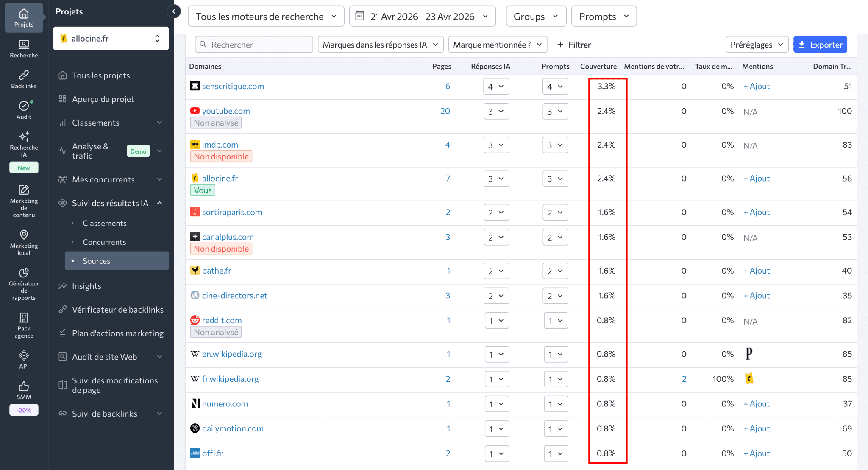Viewport: 868px width, 470px height.
Task: Open Marque mentionnée ? dropdown
Action: [498, 45]
